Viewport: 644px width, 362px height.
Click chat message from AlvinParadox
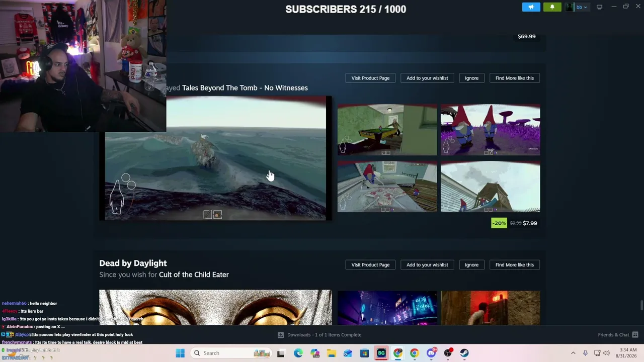coord(34,327)
